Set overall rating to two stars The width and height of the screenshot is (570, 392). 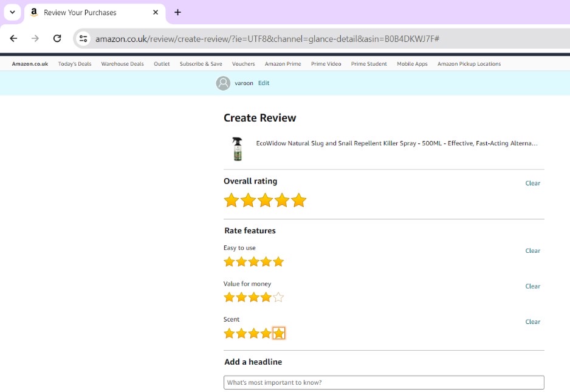point(249,201)
